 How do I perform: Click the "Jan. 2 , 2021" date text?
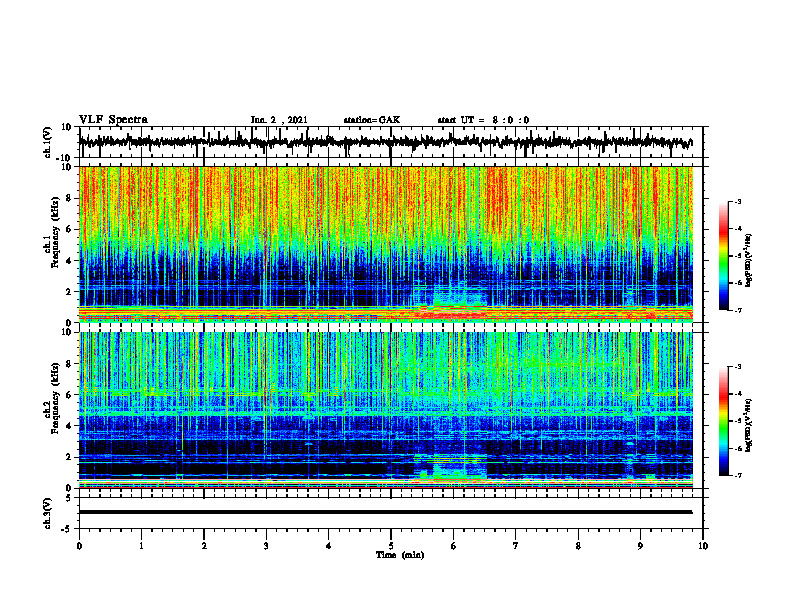pyautogui.click(x=279, y=120)
